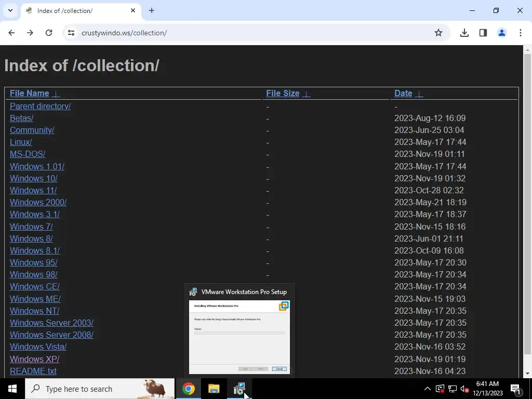Open muted volume tray icon
The image size is (532, 399).
[x=464, y=389]
